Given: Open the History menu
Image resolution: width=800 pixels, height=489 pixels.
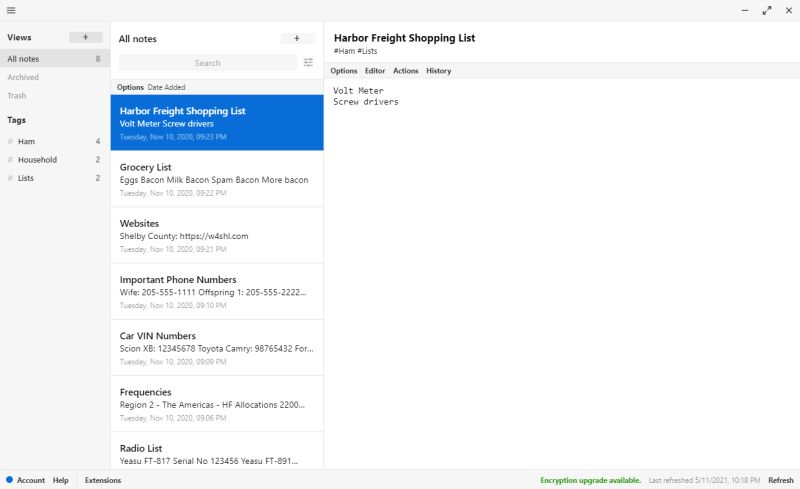Looking at the screenshot, I should point(439,71).
